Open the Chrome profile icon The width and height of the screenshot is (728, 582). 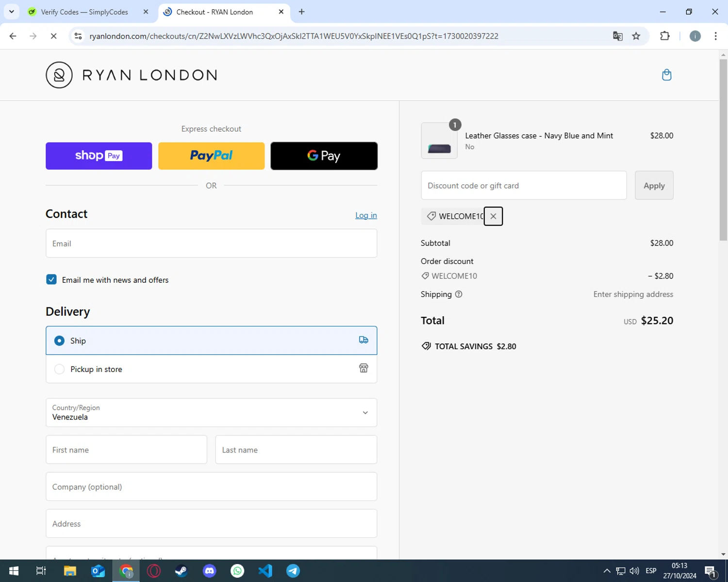point(695,36)
